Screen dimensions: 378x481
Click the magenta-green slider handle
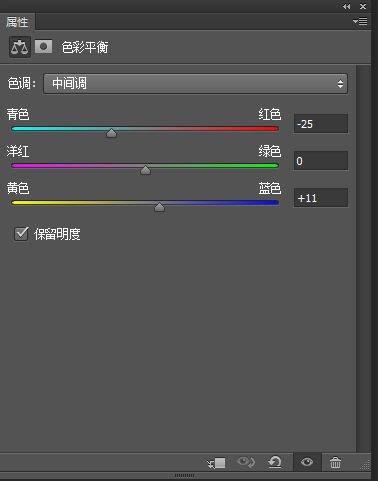pos(145,170)
